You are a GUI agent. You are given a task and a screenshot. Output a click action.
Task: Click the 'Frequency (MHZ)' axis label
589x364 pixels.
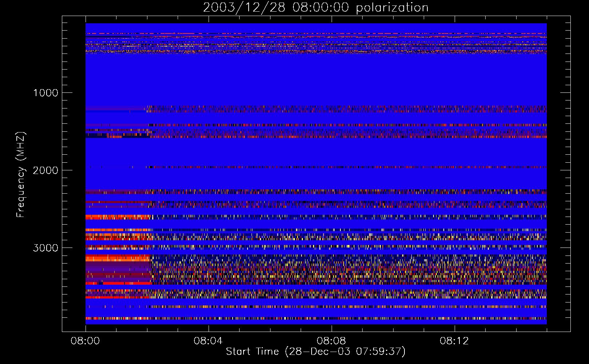pos(21,175)
